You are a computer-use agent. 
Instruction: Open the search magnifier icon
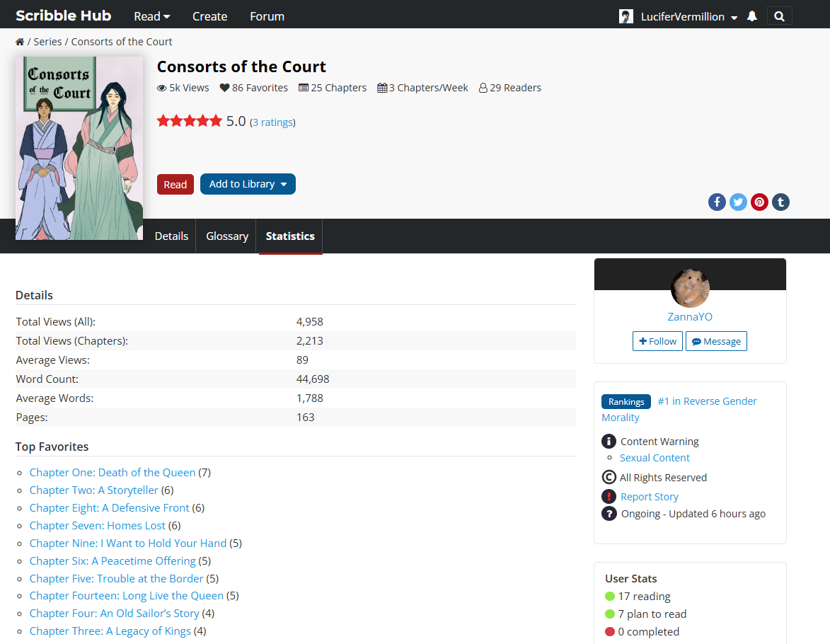pyautogui.click(x=779, y=16)
